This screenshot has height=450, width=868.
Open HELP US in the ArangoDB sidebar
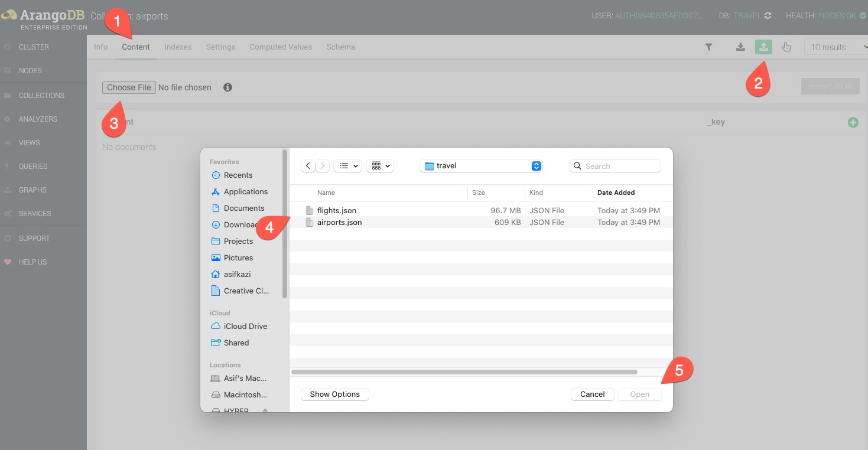[32, 262]
